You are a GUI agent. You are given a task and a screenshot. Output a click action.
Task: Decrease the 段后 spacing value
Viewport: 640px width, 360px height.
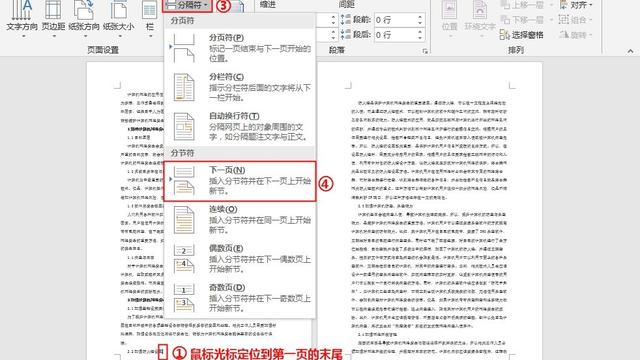click(x=420, y=38)
